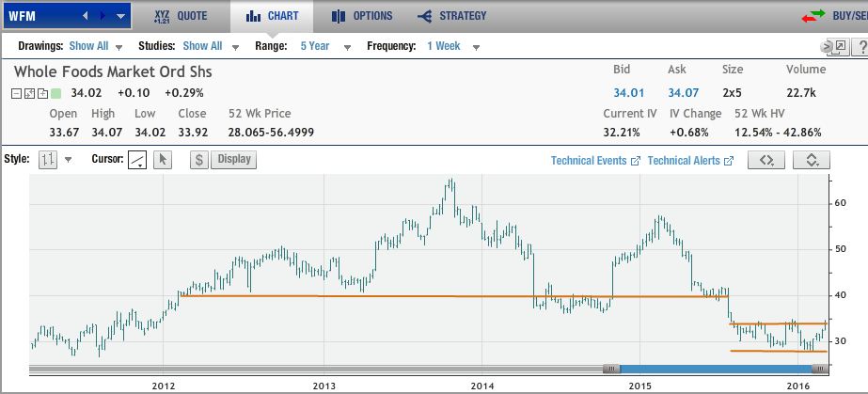Go to previous symbol using left arrow

pyautogui.click(x=85, y=16)
